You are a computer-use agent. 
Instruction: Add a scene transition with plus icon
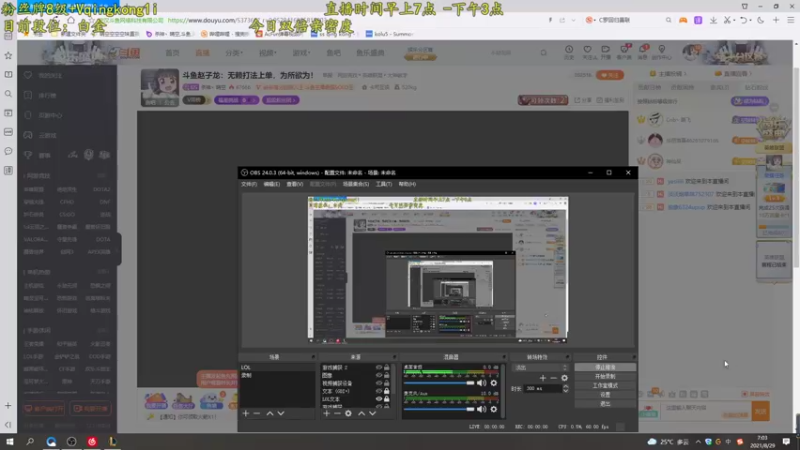543,378
